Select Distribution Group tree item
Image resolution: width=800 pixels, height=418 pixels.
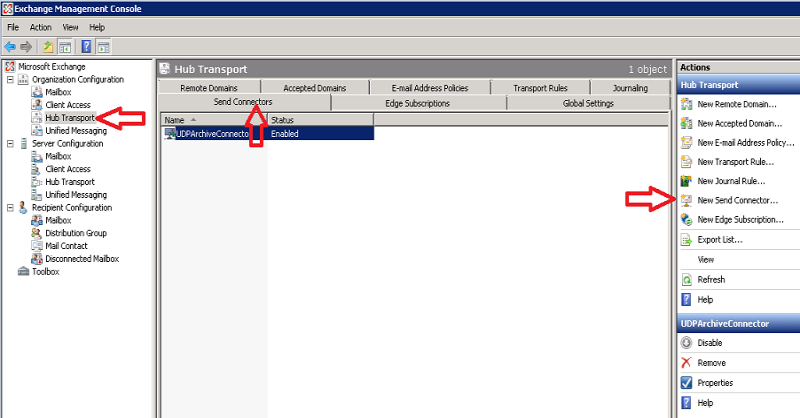point(76,233)
